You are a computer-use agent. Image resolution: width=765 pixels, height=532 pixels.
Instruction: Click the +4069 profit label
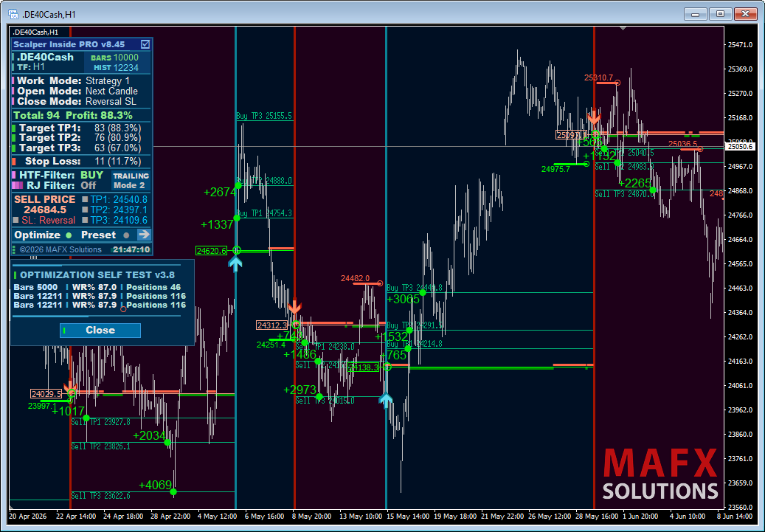click(x=155, y=485)
